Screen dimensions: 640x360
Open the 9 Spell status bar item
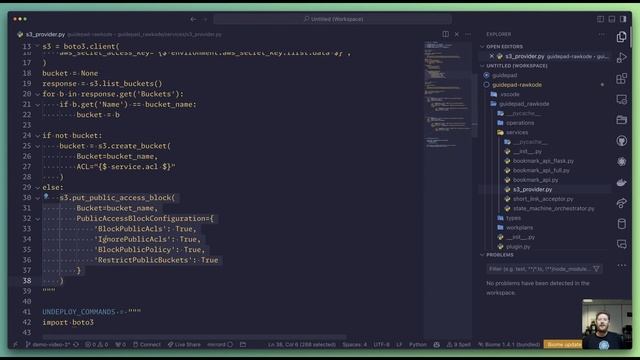(459, 344)
